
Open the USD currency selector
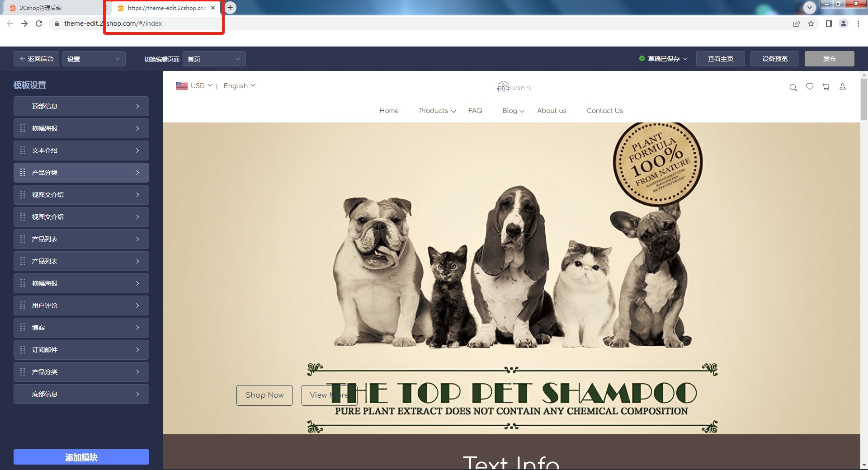[201, 85]
